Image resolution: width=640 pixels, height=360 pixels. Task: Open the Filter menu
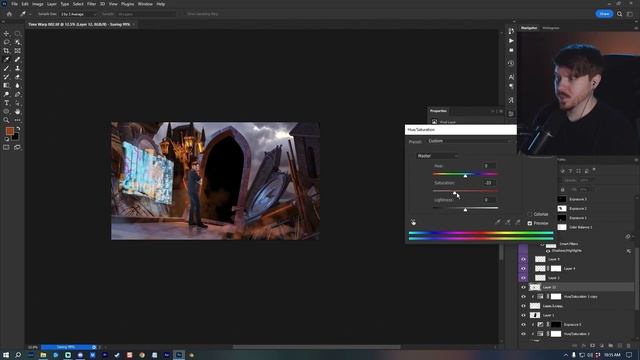91,4
